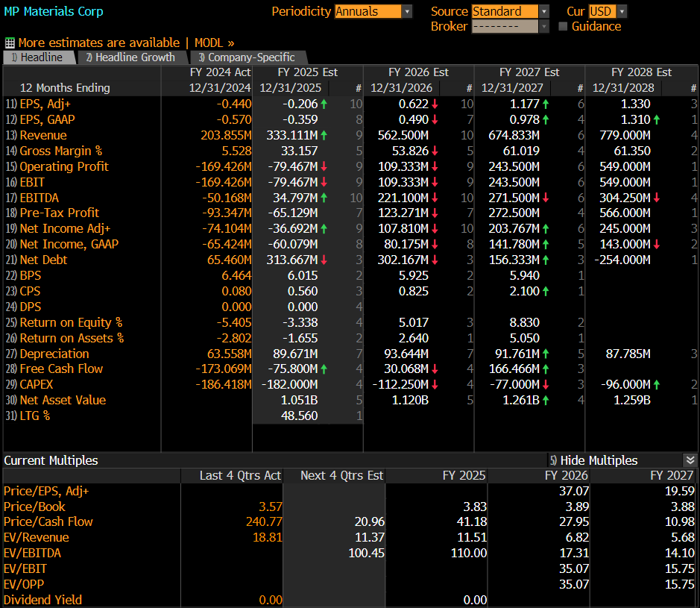Click the Price/Book multiples row label
Viewport: 700px width, 608px height.
click(x=34, y=507)
